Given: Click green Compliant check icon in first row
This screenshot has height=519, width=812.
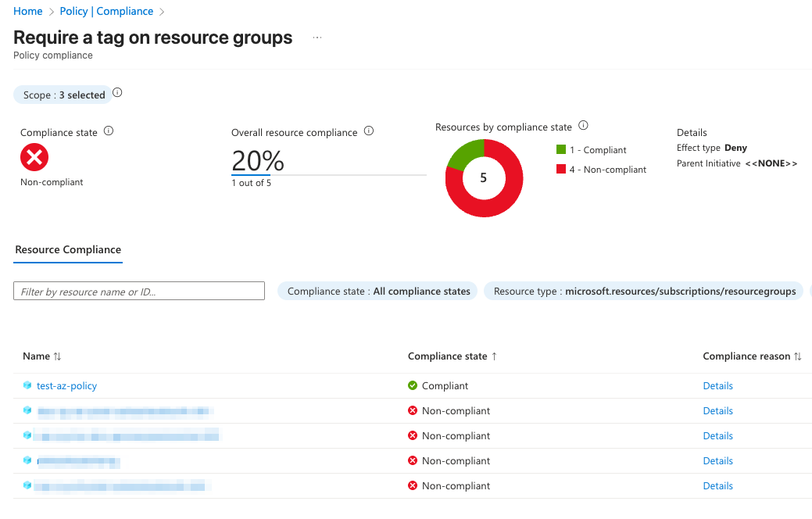Looking at the screenshot, I should coord(413,385).
